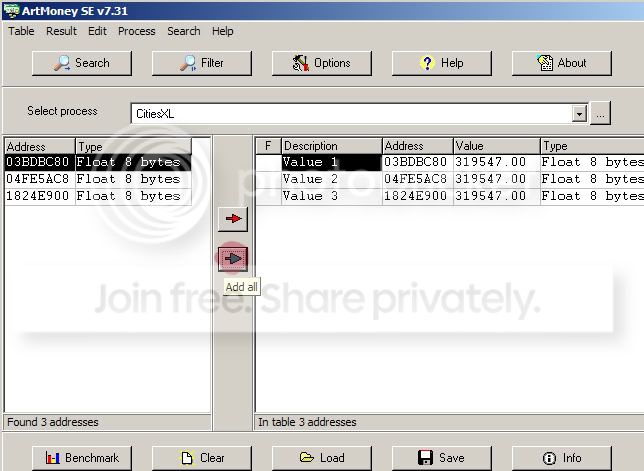The width and height of the screenshot is (644, 471).
Task: Save the current table
Action: 442,458
